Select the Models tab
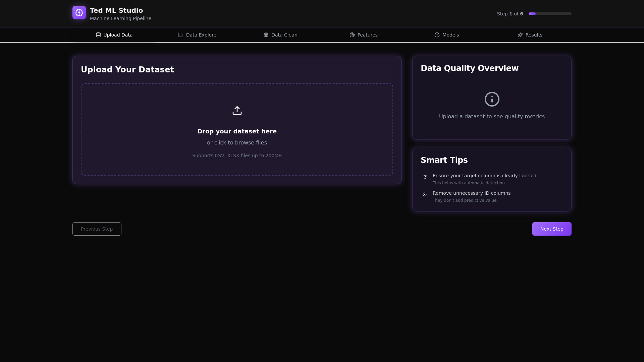The width and height of the screenshot is (644, 362). coord(447,35)
